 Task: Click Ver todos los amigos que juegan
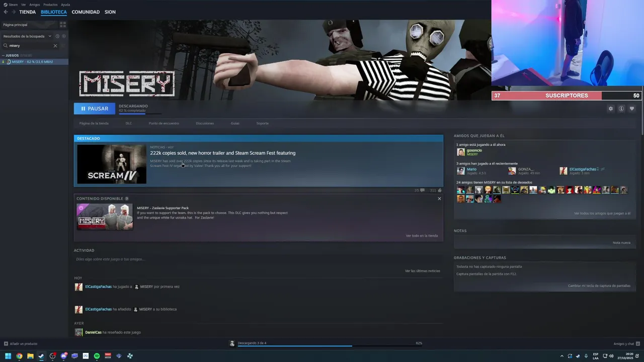[602, 213]
